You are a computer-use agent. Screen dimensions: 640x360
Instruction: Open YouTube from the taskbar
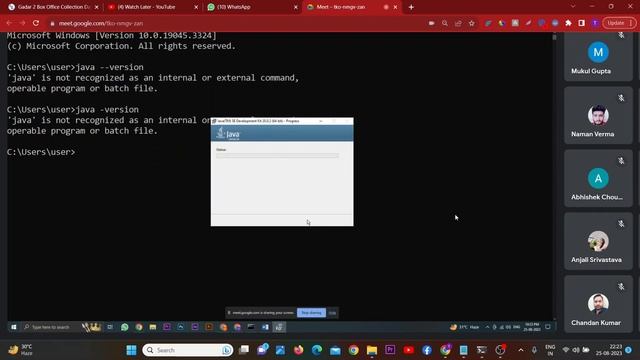[409, 350]
